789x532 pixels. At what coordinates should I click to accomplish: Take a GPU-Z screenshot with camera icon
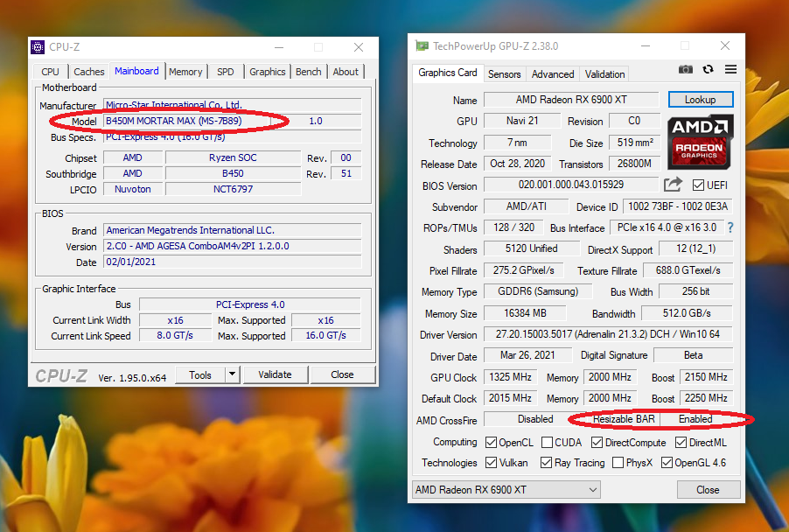685,69
